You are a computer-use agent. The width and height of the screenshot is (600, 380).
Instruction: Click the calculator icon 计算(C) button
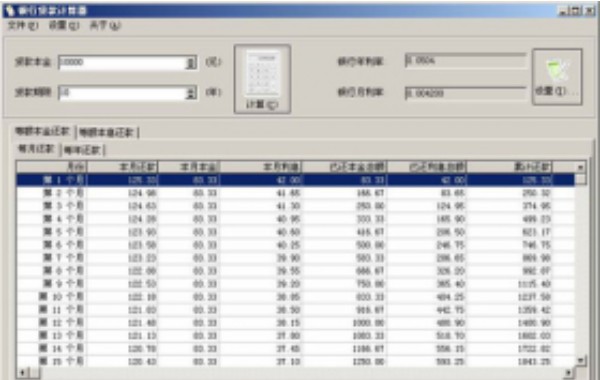click(262, 79)
